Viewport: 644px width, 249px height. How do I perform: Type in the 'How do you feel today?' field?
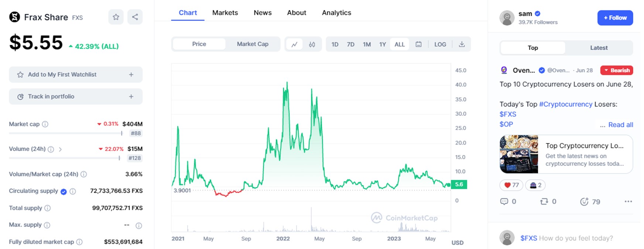click(575, 238)
